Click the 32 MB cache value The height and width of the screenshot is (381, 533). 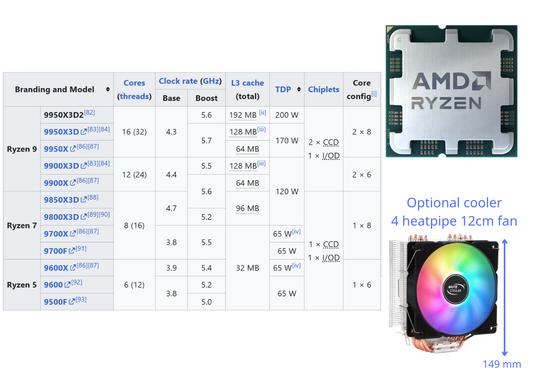tap(247, 268)
